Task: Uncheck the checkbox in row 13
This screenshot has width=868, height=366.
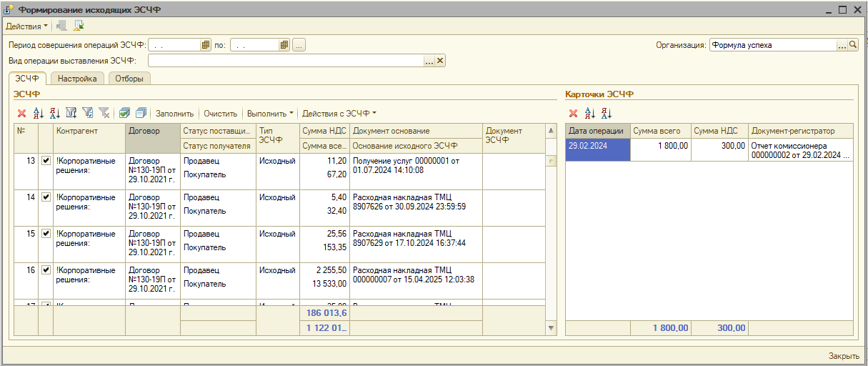Action: (46, 161)
